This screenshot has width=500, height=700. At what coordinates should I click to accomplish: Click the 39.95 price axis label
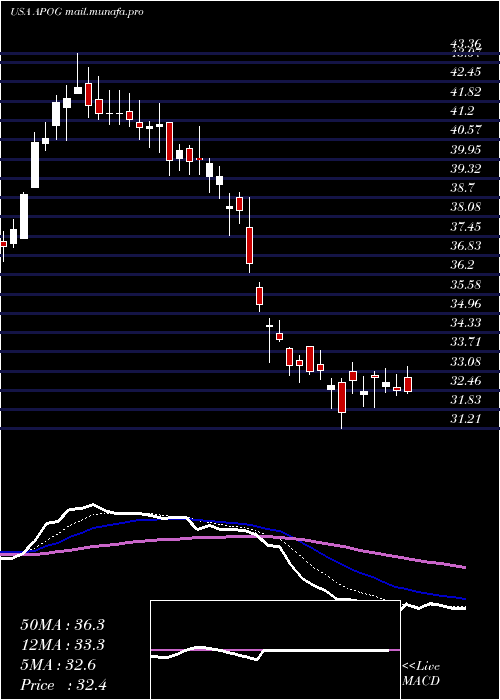pyautogui.click(x=466, y=150)
